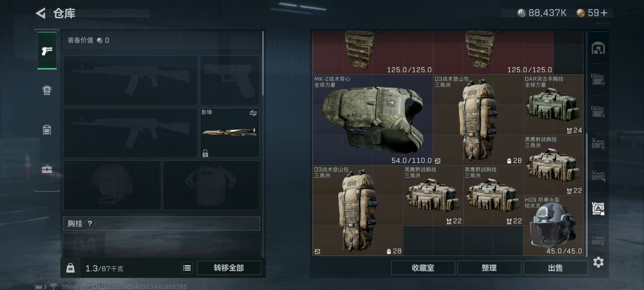The height and width of the screenshot is (290, 644).
Task: Click the lock icon on 影锋 slot
Action: (205, 153)
